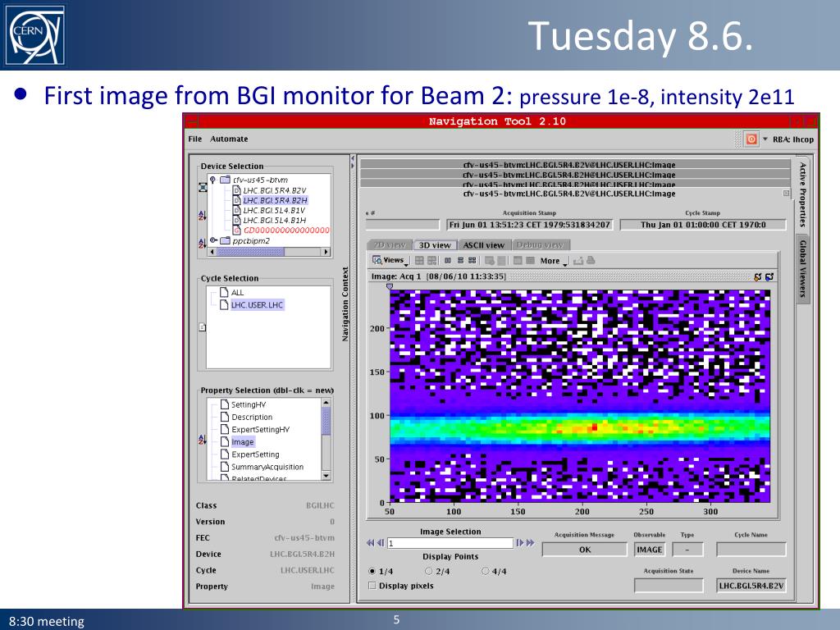Click the Image Selection number field
Viewport: 840px width, 630px height.
(x=450, y=543)
